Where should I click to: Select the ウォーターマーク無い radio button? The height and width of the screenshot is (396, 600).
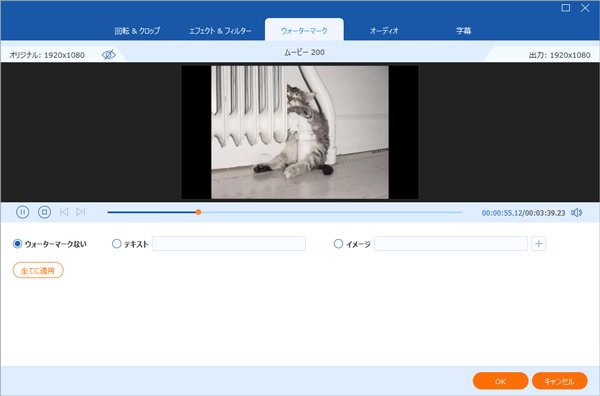pos(17,244)
